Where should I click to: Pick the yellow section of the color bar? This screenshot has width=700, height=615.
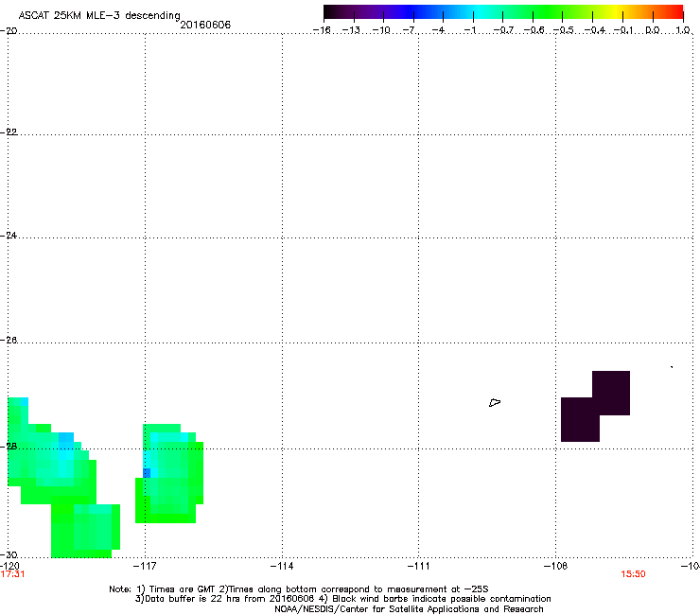coord(618,12)
